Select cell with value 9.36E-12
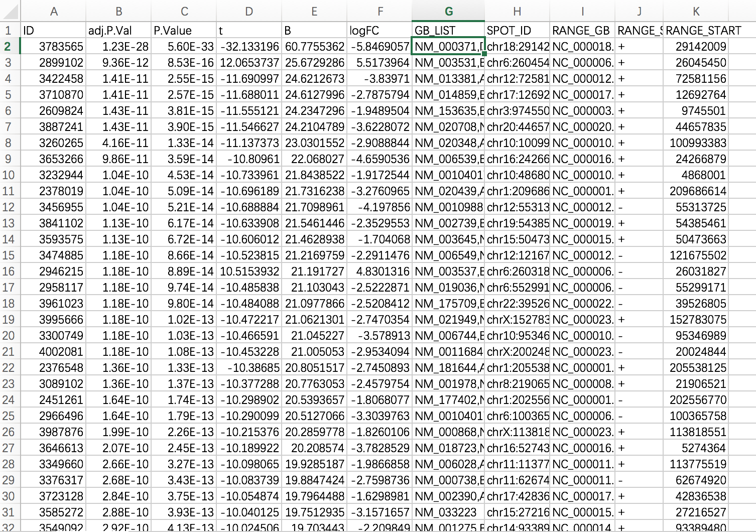This screenshot has height=532, width=756. (118, 62)
